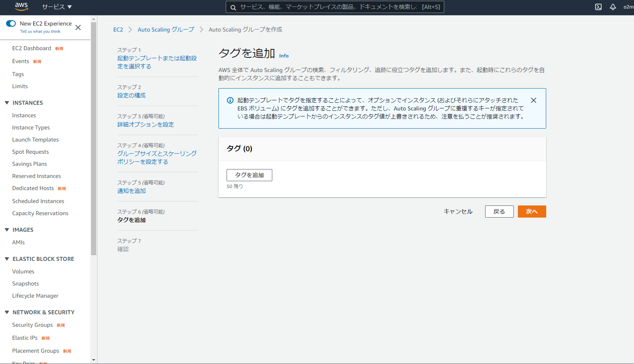Open Launch Templates in sidebar
The height and width of the screenshot is (364, 634).
35,140
